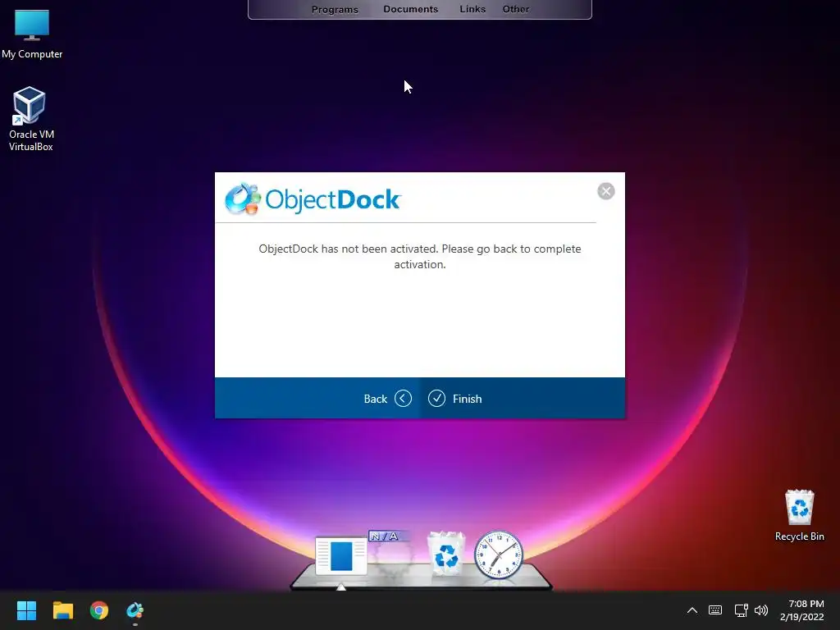Click the ObjectDock taskbar icon
The image size is (840, 630).
[x=135, y=610]
